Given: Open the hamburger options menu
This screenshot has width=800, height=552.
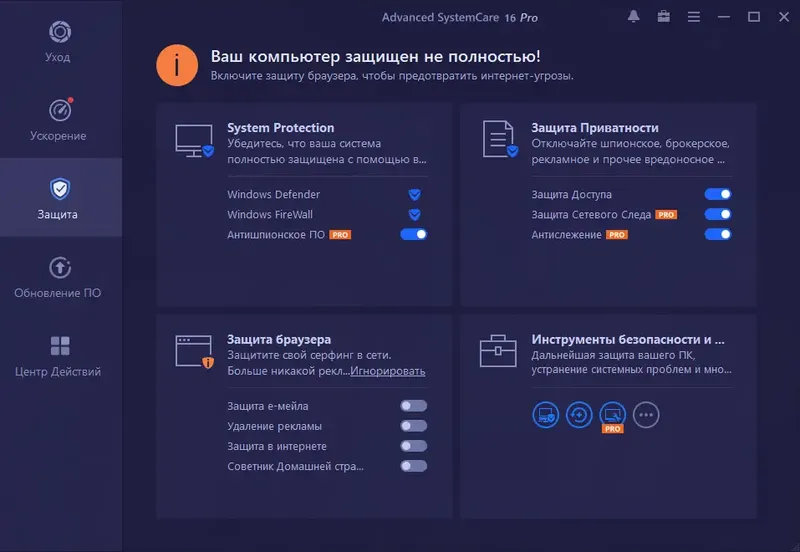Looking at the screenshot, I should pos(694,17).
